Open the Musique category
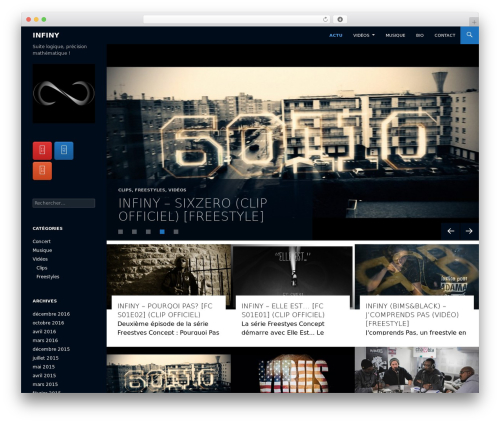This screenshot has height=423, width=500. coord(42,250)
